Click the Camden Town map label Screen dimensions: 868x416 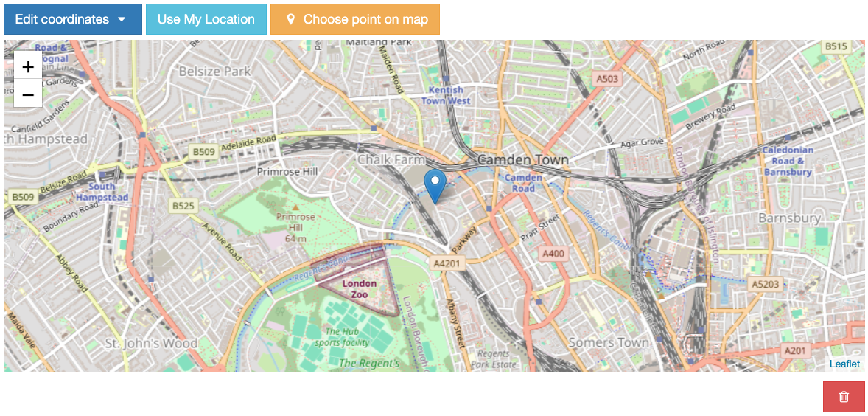point(522,160)
